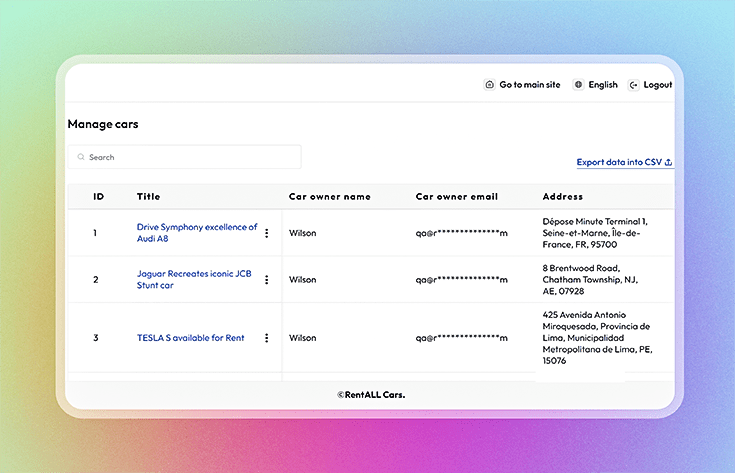Screen dimensions: 735x473
Task: Click the masked email in the TESLA S row
Action: (461, 338)
